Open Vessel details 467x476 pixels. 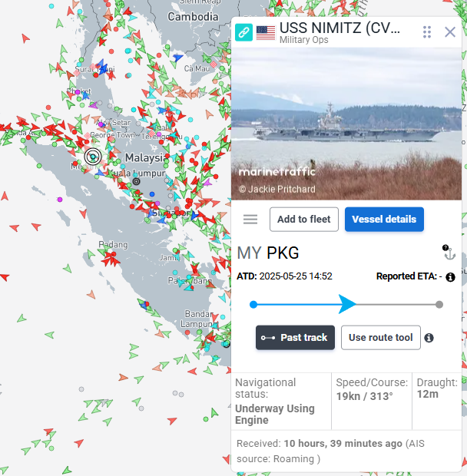coord(384,219)
